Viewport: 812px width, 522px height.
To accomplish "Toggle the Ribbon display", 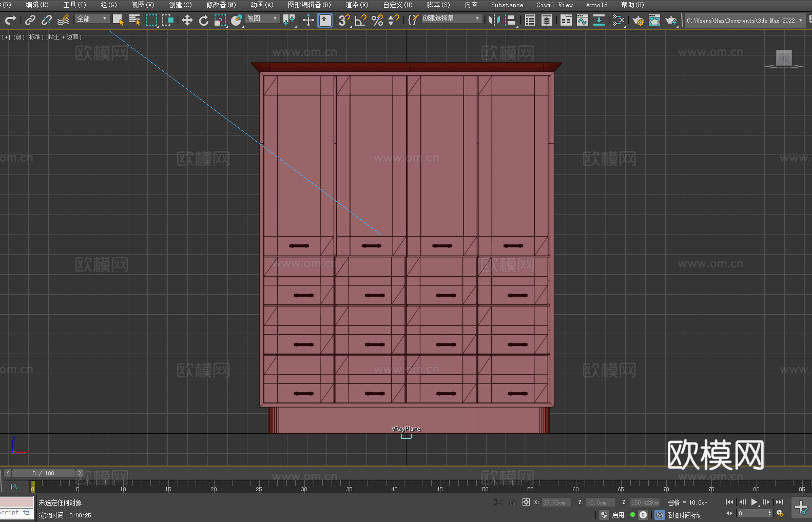I will 566,20.
